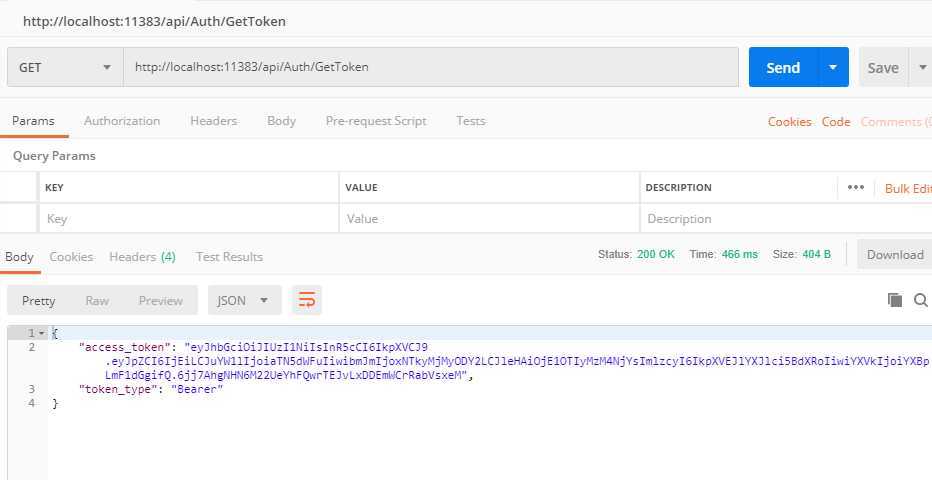Switch to request Body tab
Image resolution: width=932 pixels, height=480 pixels.
tap(281, 121)
